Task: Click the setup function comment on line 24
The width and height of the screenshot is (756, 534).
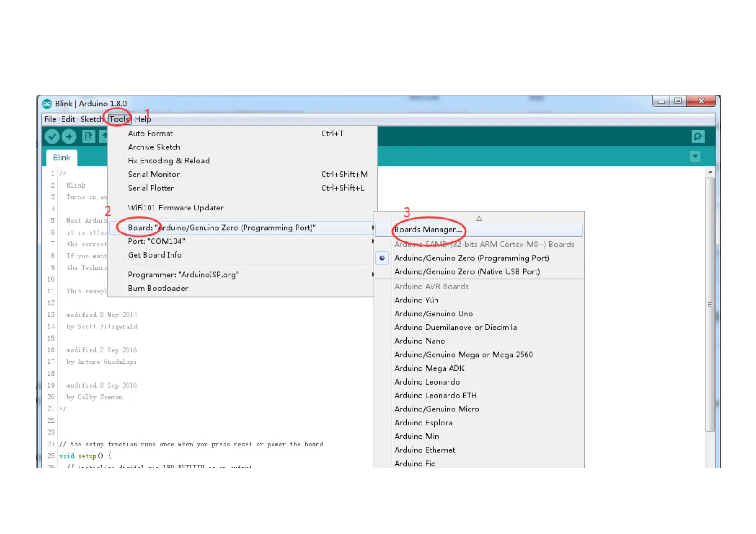Action: point(191,444)
